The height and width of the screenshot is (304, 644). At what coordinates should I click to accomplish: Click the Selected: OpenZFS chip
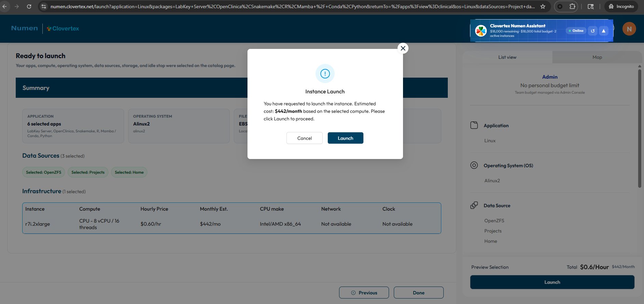43,172
